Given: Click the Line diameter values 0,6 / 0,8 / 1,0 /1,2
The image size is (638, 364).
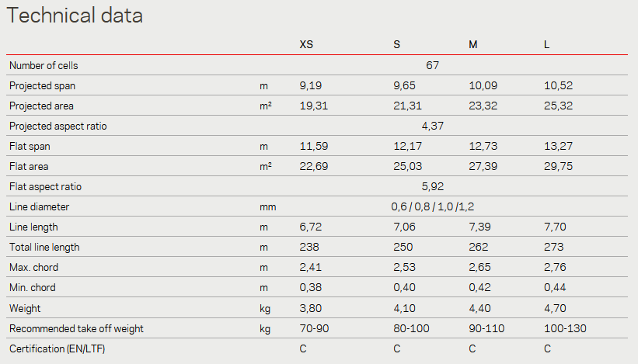Looking at the screenshot, I should [x=433, y=206].
